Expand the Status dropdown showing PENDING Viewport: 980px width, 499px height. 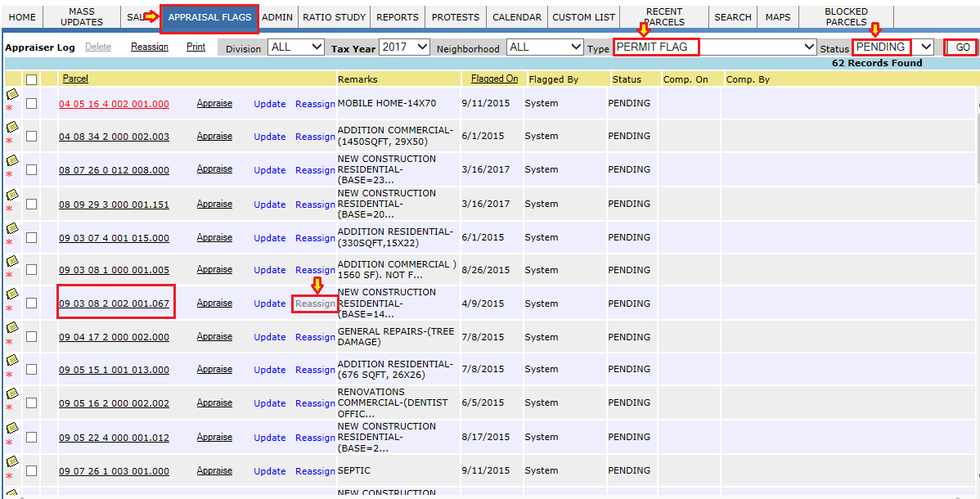click(x=892, y=47)
